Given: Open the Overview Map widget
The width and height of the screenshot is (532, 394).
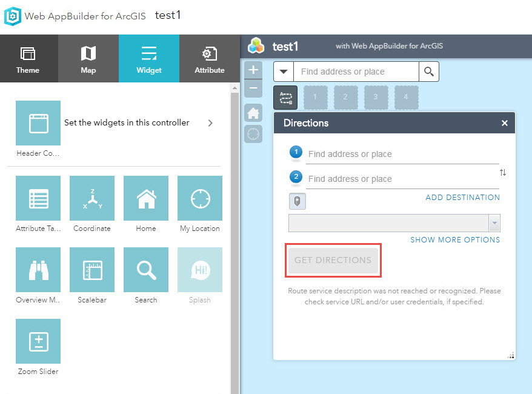Looking at the screenshot, I should tap(38, 270).
